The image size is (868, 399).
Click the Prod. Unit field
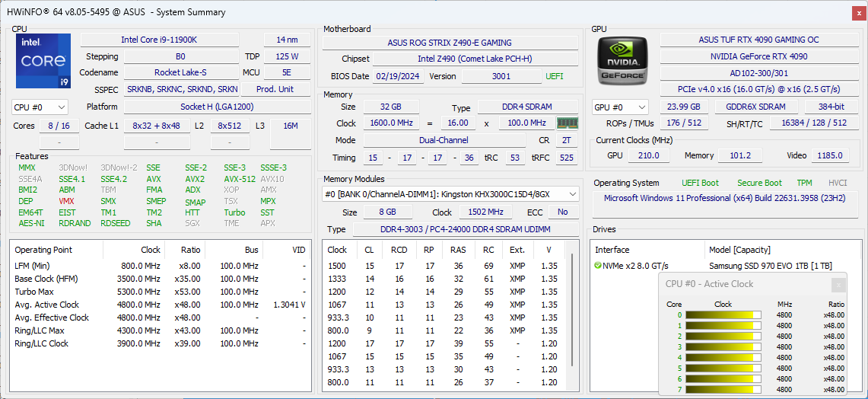(x=275, y=89)
